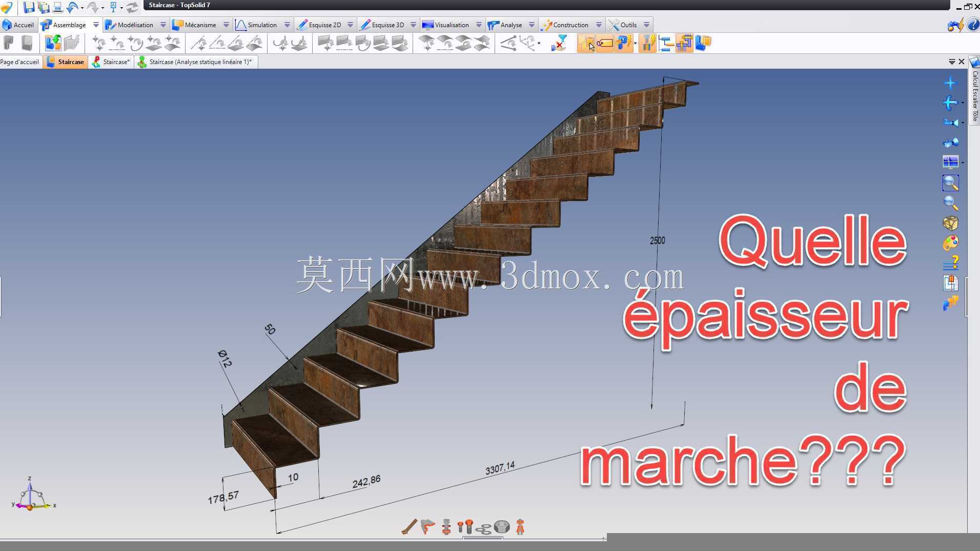Viewport: 980px width, 551px height.
Task: Expand the Simulation ribbon dropdown arrow
Action: point(287,25)
